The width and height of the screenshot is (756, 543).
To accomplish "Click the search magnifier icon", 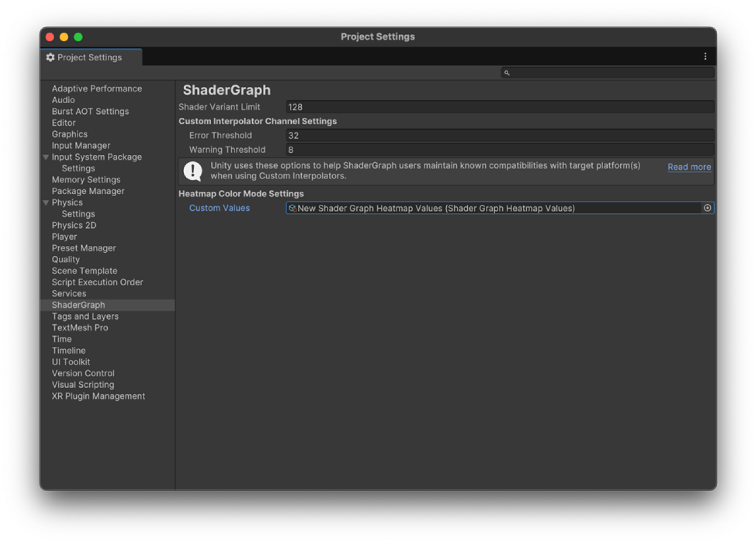I will tap(507, 73).
